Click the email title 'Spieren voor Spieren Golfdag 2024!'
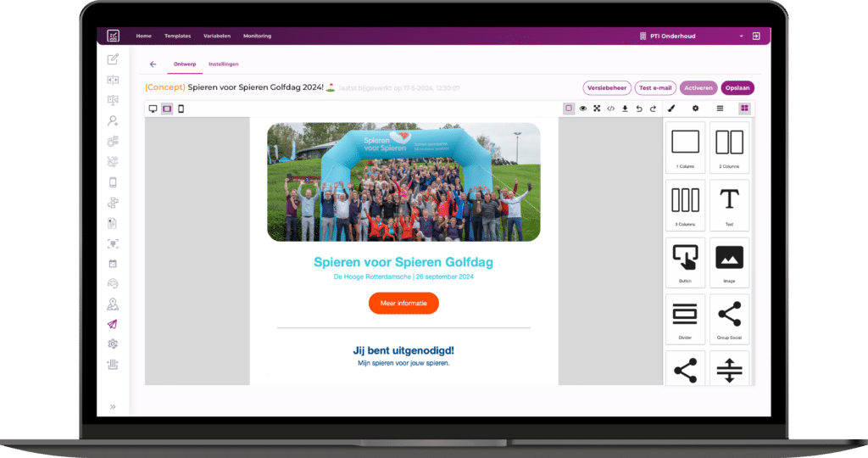The height and width of the screenshot is (458, 868). pyautogui.click(x=255, y=87)
